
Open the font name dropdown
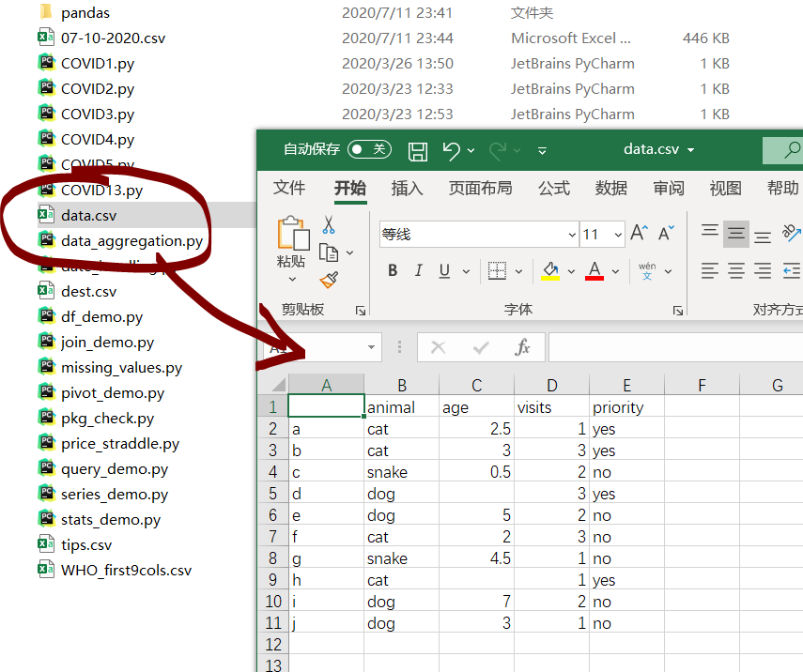572,235
